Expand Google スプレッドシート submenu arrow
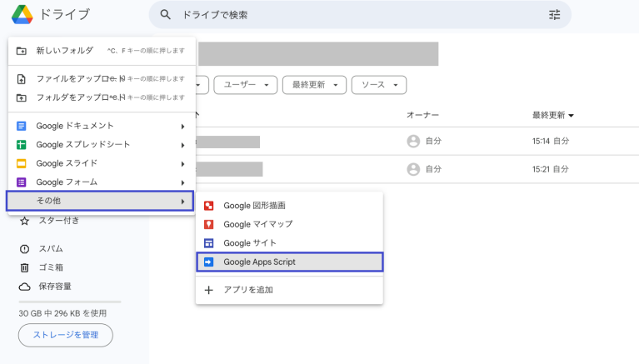This screenshot has width=639, height=364. coord(182,145)
